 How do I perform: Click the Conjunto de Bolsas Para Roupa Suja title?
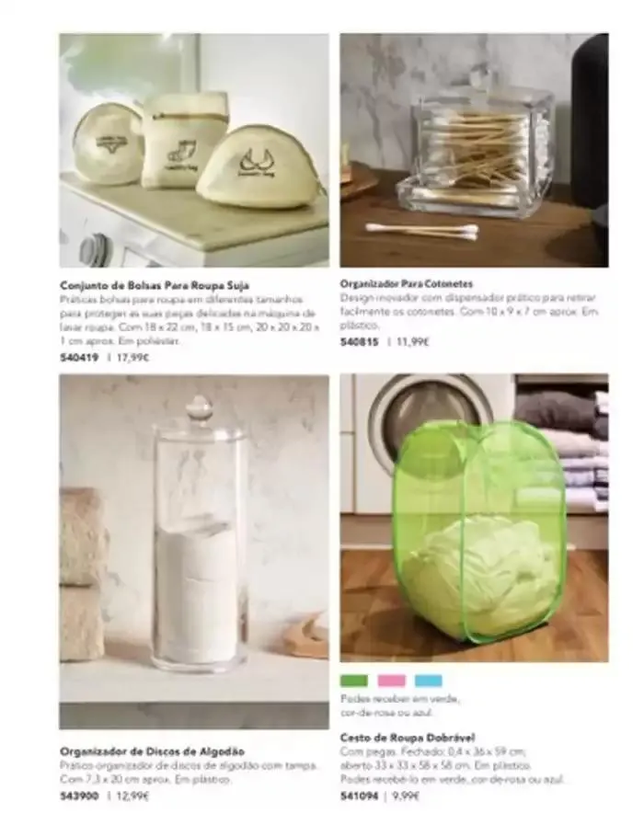tap(155, 286)
